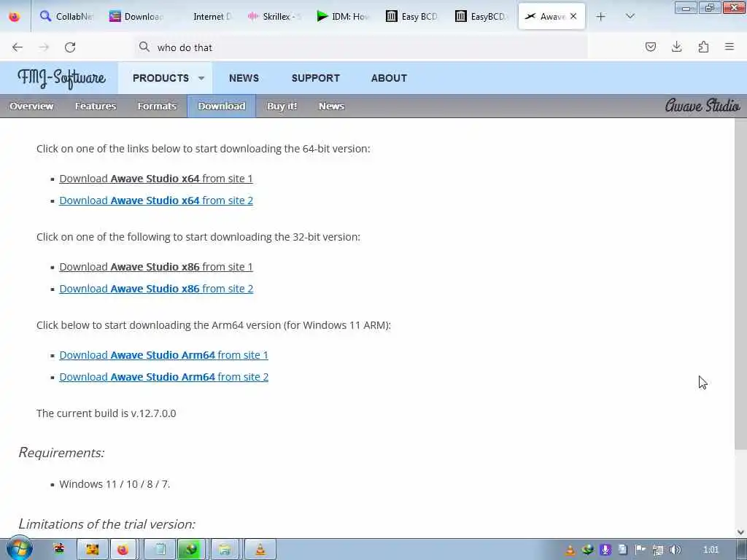Download Awave Studio x64 from site 1
The width and height of the screenshot is (747, 560).
pyautogui.click(x=156, y=179)
